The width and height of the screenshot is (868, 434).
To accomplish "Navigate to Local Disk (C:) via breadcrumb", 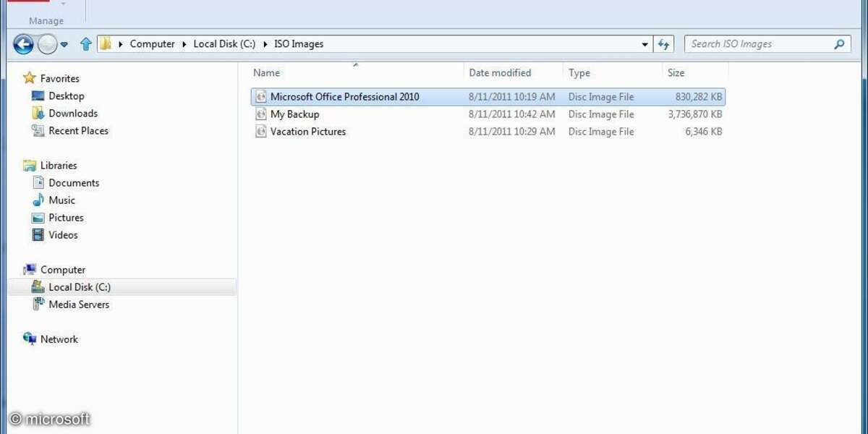I will 226,43.
